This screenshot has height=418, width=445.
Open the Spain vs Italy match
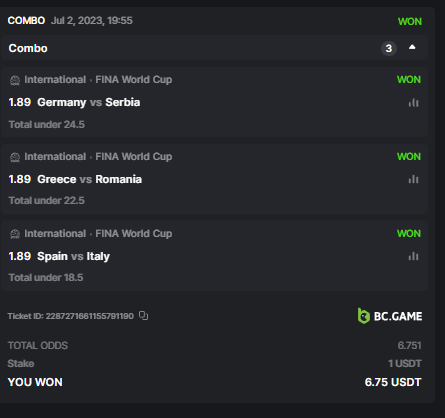pyautogui.click(x=73, y=256)
